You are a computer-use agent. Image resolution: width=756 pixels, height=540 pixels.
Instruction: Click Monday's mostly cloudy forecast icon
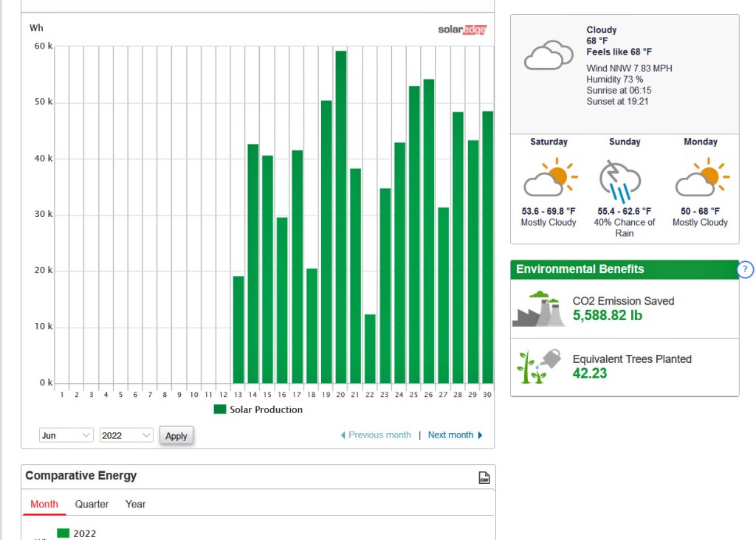tap(701, 179)
